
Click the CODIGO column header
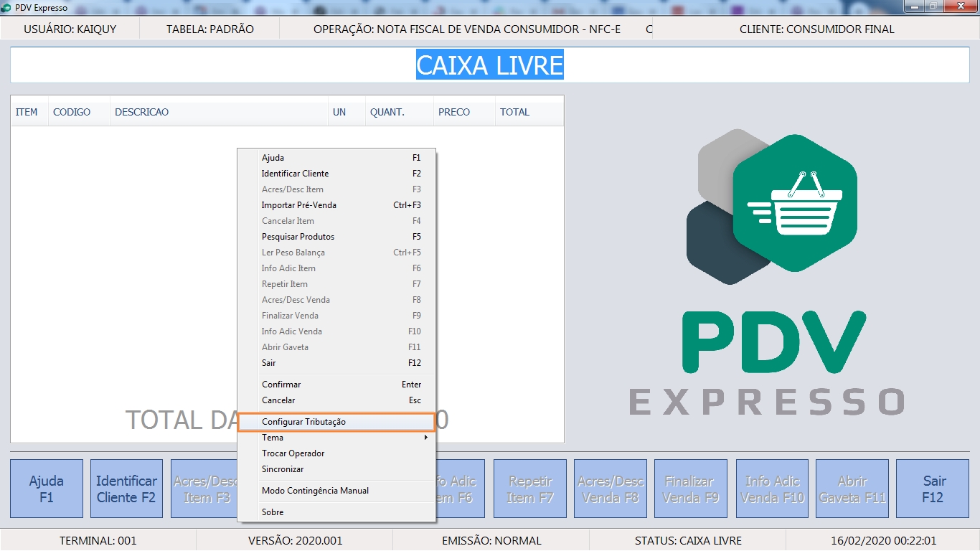(x=79, y=112)
